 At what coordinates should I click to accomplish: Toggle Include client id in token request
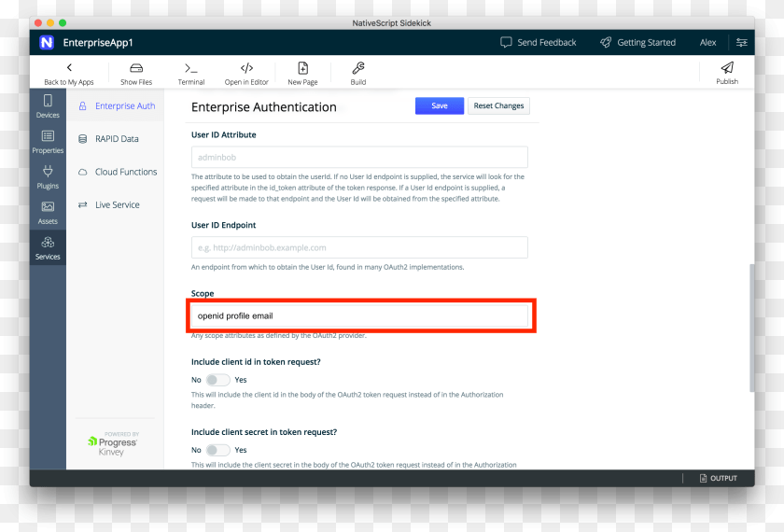[x=218, y=380]
